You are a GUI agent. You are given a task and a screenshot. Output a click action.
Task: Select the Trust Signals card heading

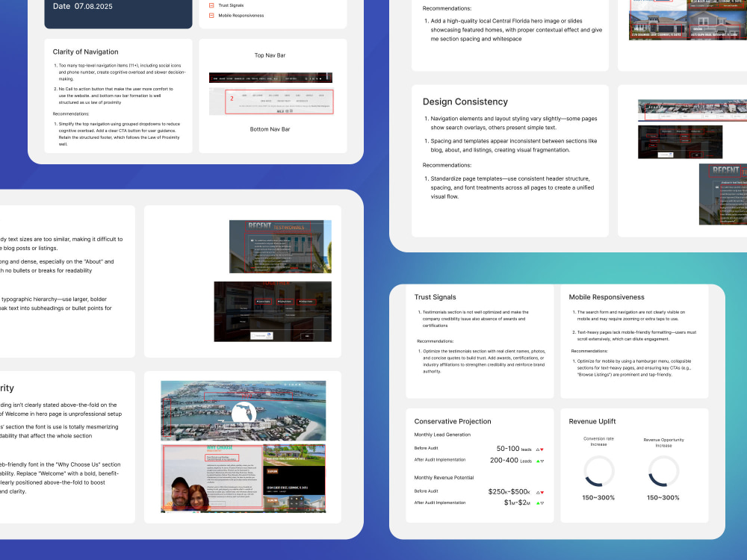coord(436,297)
